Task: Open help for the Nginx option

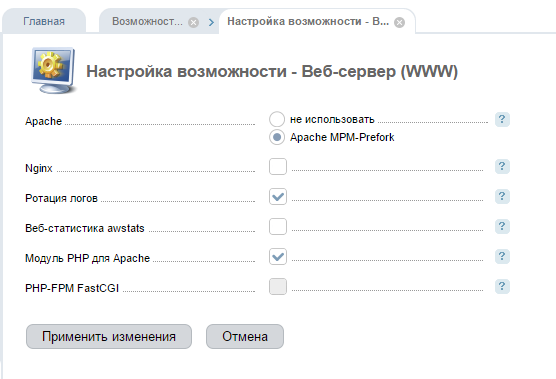Action: click(x=502, y=166)
